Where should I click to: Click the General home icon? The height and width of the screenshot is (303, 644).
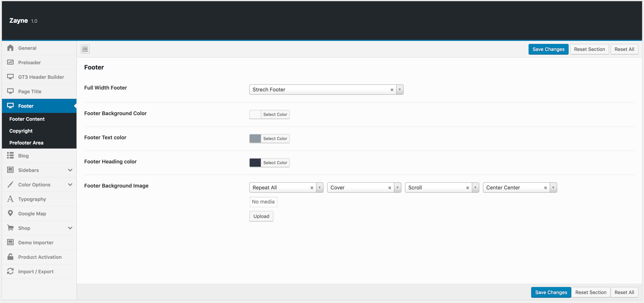[x=10, y=48]
